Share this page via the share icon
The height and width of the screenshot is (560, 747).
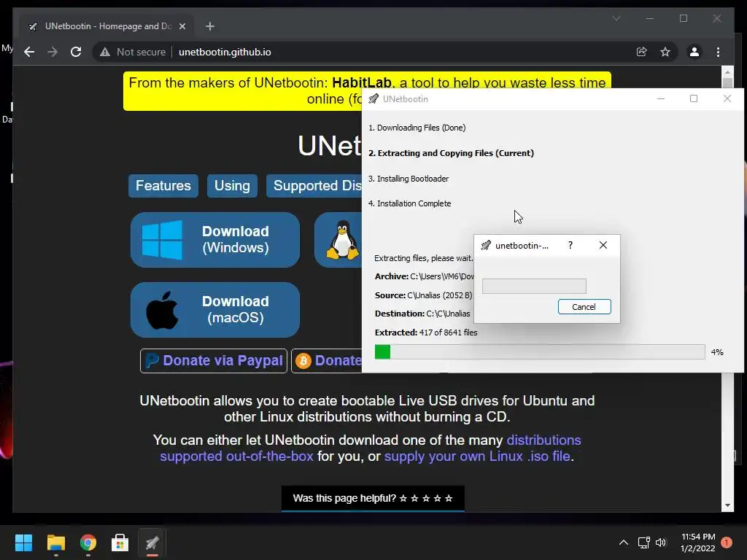[x=642, y=52]
